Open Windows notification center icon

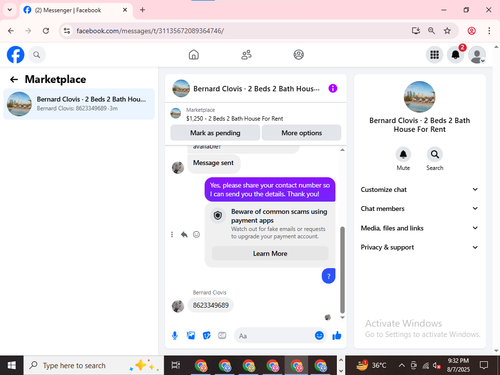point(483,366)
